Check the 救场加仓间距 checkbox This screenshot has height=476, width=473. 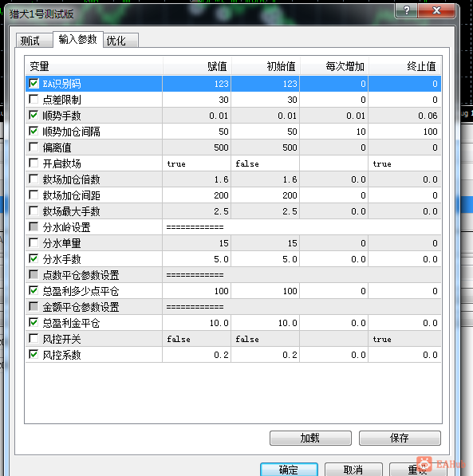click(x=34, y=195)
